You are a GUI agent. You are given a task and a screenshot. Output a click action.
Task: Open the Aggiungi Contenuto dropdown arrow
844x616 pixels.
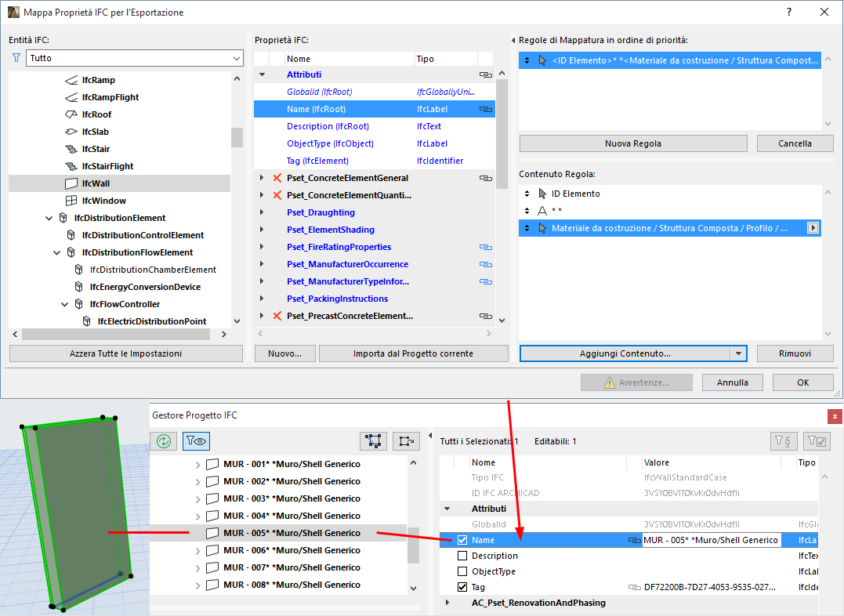coord(738,353)
